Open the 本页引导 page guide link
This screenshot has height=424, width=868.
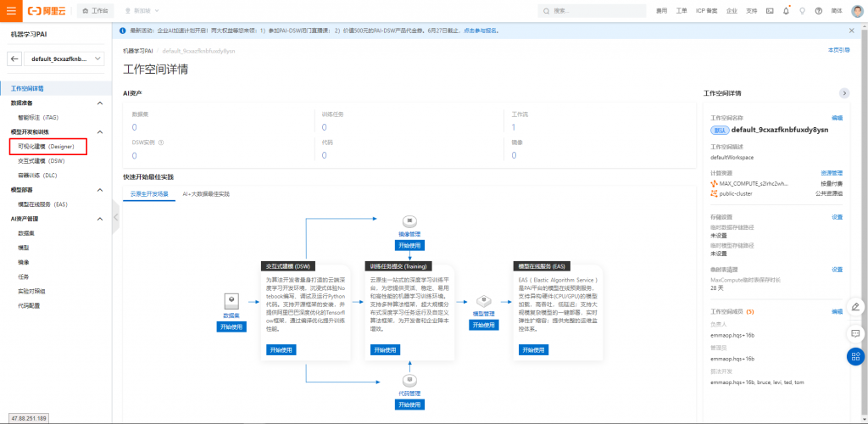pos(838,50)
